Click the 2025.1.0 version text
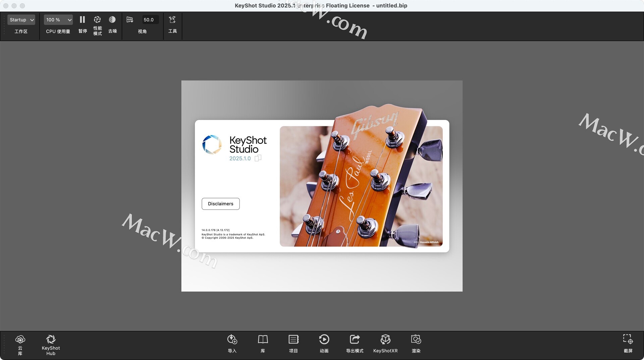 coord(240,159)
